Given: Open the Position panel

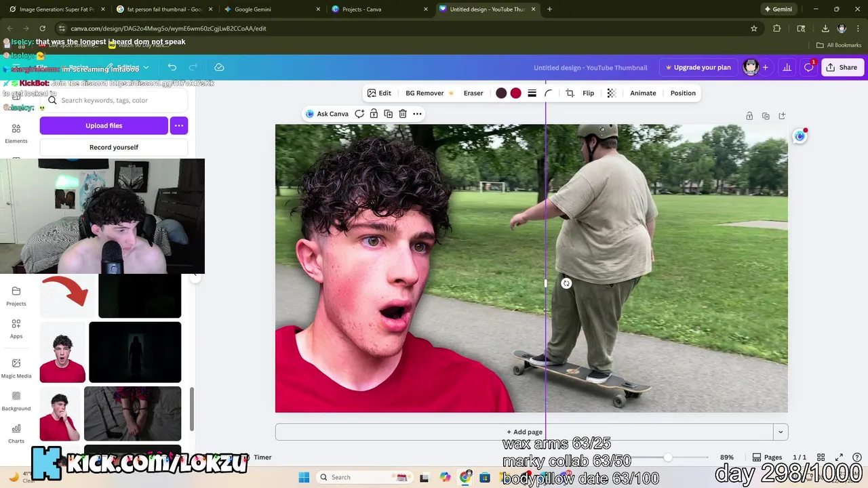Looking at the screenshot, I should [x=683, y=93].
